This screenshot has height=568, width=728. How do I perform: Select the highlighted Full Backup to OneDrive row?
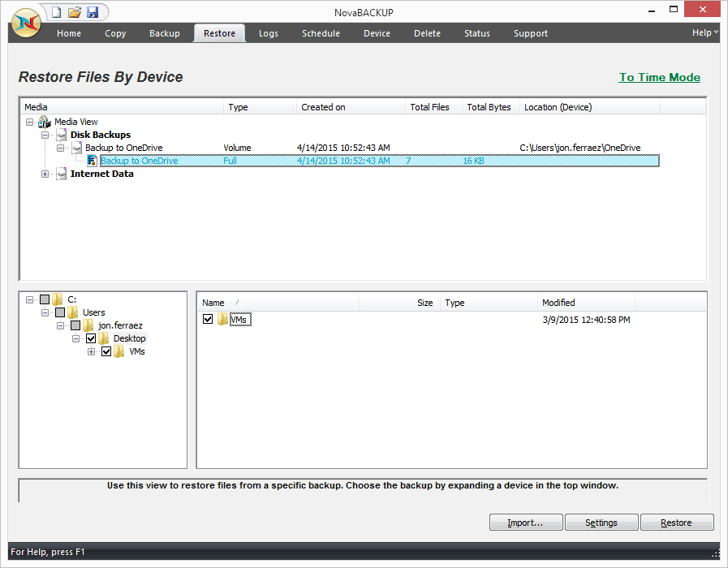379,161
